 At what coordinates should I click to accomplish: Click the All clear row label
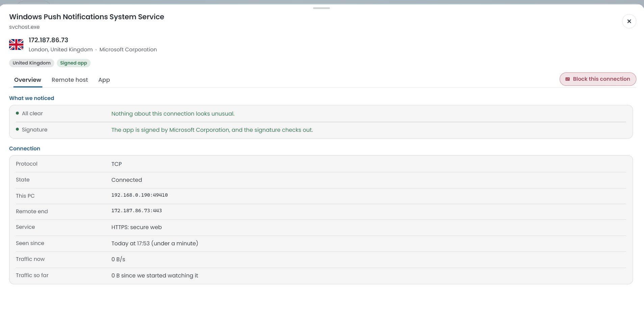pos(32,114)
